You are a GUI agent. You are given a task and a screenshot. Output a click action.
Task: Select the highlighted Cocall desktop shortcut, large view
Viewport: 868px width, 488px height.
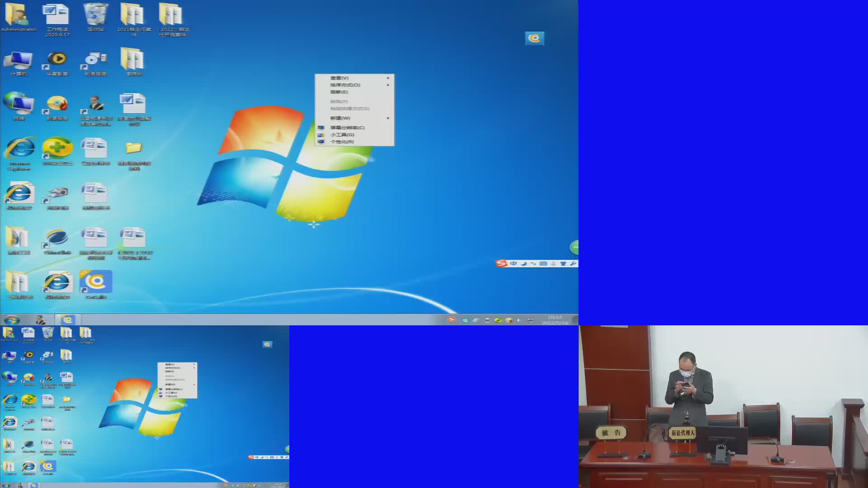point(96,285)
